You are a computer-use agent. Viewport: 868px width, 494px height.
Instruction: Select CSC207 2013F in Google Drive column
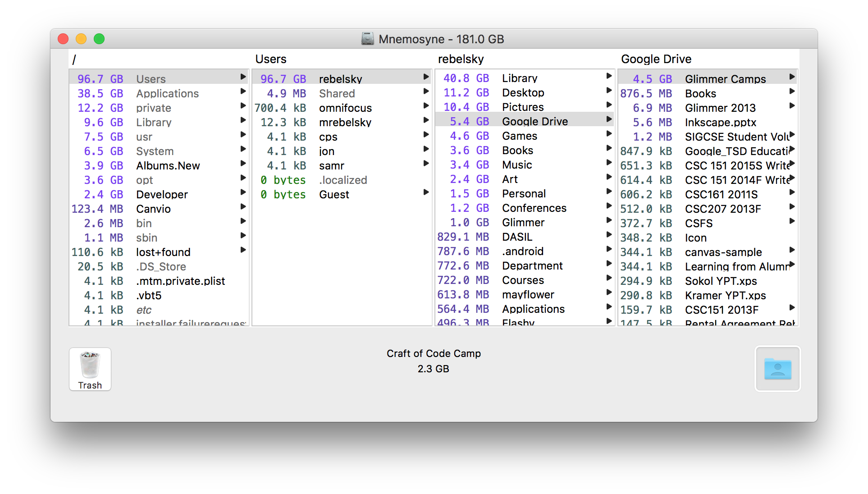(723, 209)
